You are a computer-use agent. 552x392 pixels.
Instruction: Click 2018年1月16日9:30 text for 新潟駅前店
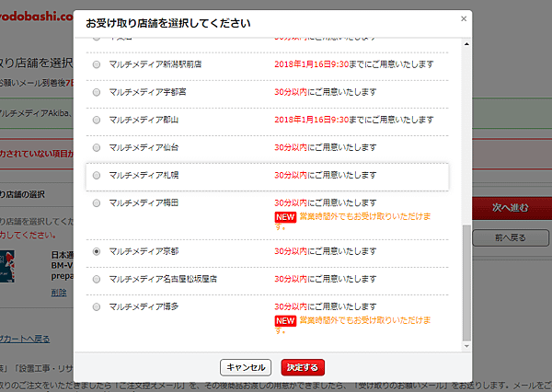pos(312,64)
